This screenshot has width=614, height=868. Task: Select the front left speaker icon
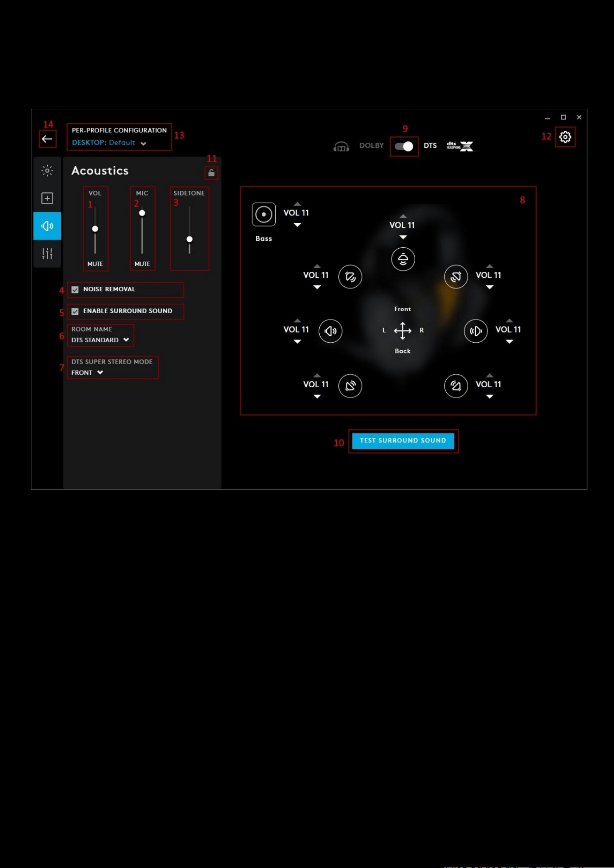[x=350, y=277]
